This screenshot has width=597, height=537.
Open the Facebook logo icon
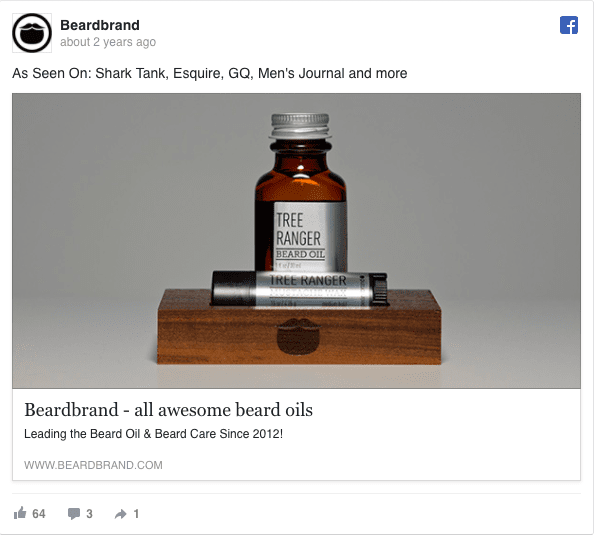coord(569,25)
